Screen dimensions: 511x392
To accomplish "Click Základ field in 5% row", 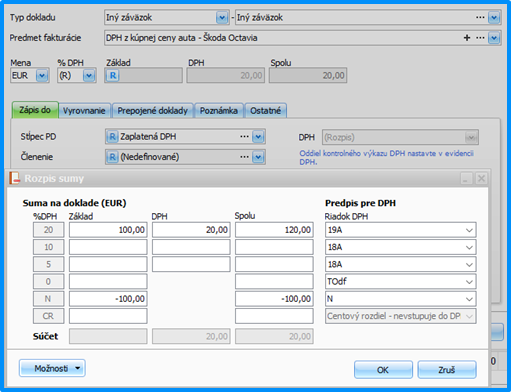I will (108, 265).
